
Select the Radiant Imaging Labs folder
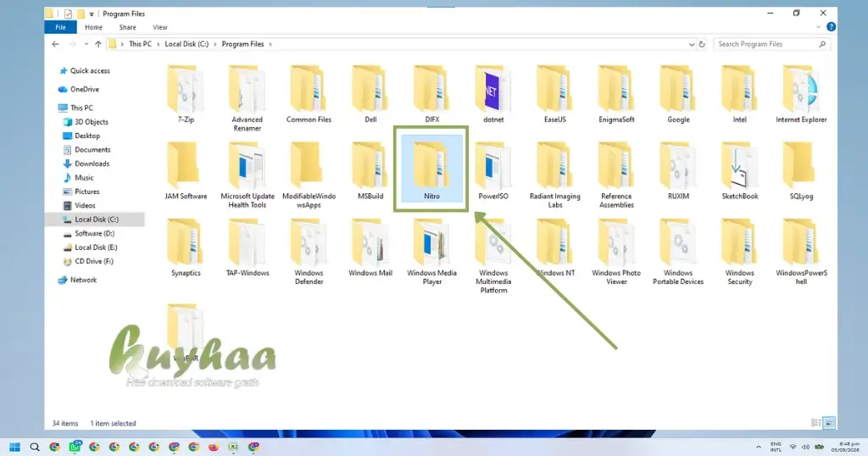[554, 175]
